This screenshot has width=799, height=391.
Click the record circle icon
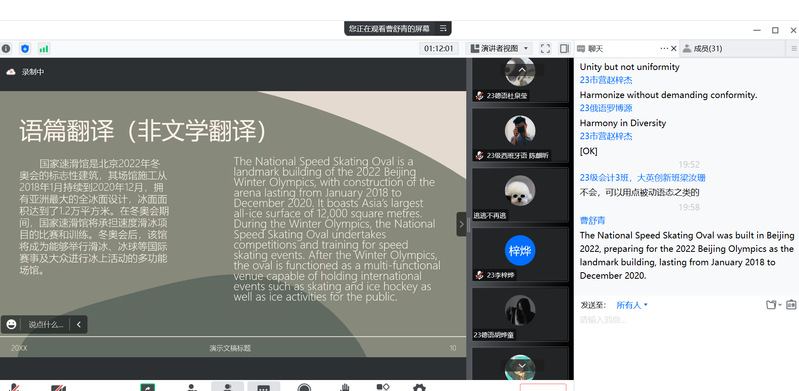coord(304,388)
